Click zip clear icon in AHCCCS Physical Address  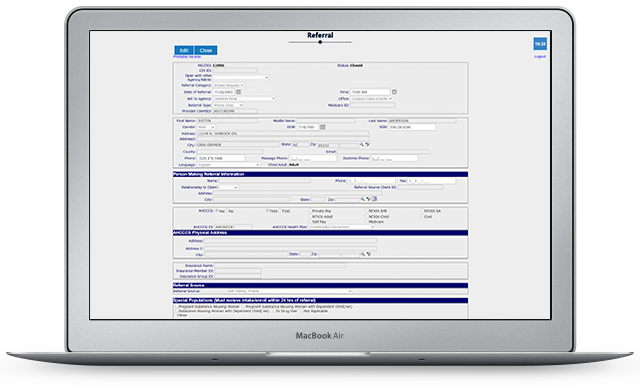(369, 254)
